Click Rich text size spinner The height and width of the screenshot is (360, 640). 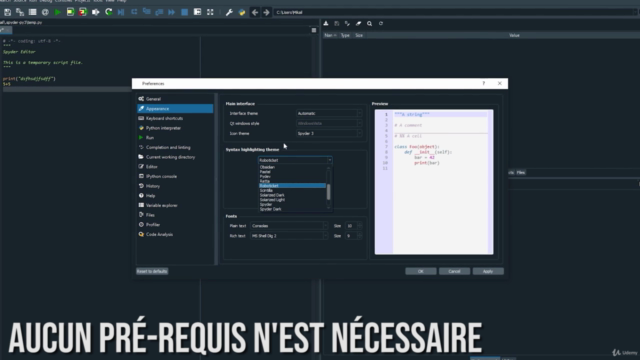[x=354, y=236]
